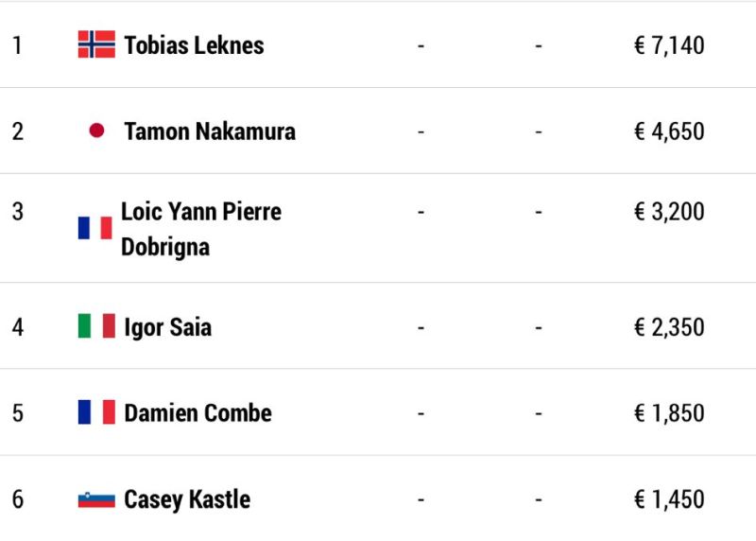756x541 pixels.
Task: Select the € 4,650 prize amount
Action: (669, 131)
